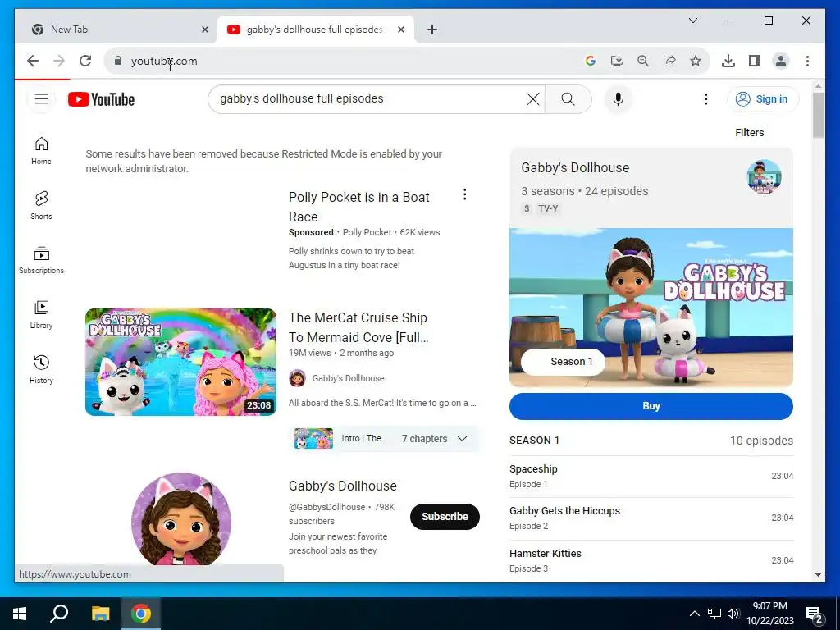Screen dimensions: 840x630
Task: Open the Season 1 selector
Action: point(563,362)
